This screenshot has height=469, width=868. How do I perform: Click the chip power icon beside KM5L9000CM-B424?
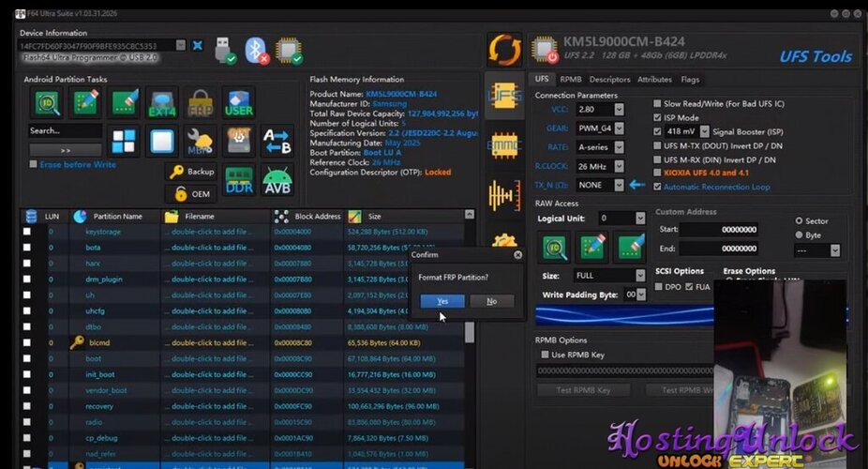(545, 50)
